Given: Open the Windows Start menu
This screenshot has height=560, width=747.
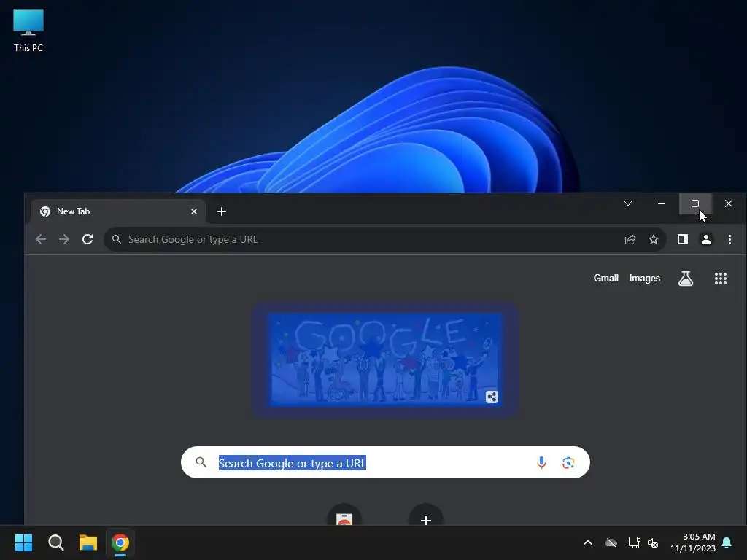Looking at the screenshot, I should pyautogui.click(x=23, y=542).
